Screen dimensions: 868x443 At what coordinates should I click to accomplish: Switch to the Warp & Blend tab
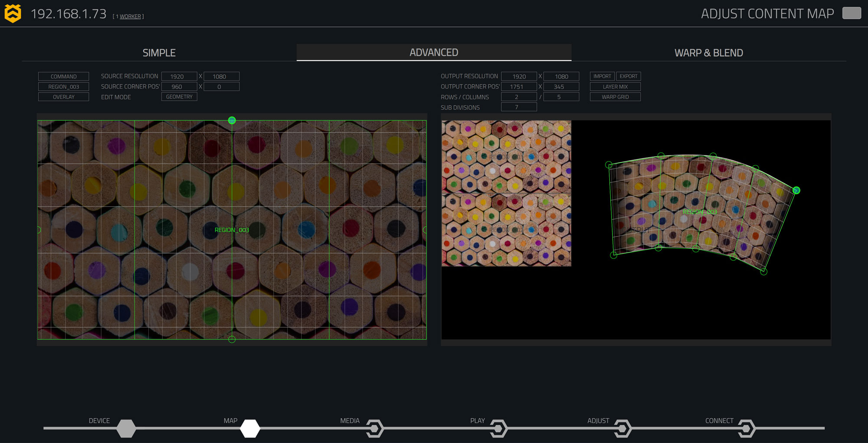pyautogui.click(x=708, y=53)
